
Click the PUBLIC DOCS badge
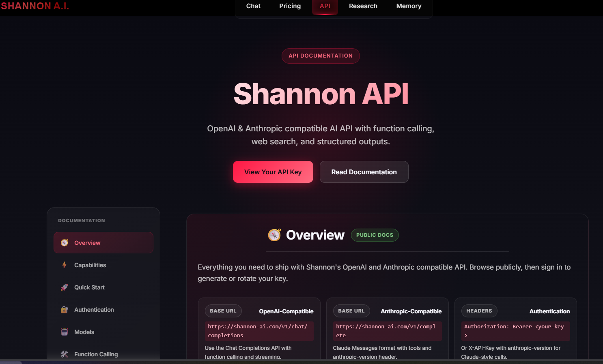375,235
